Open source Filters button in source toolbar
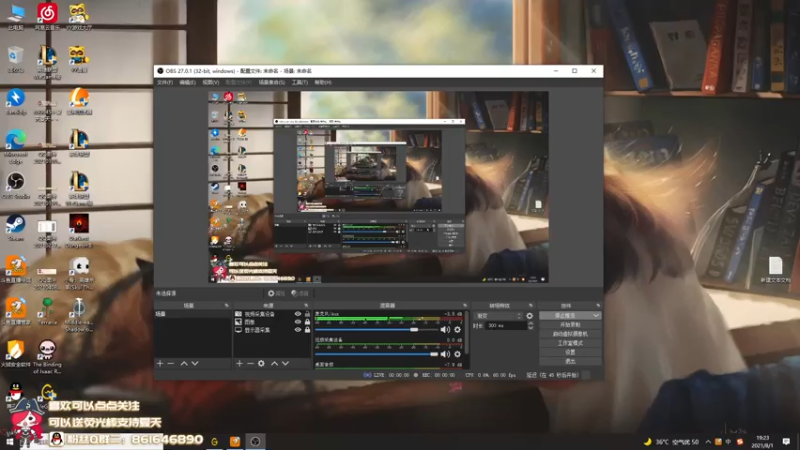 (x=300, y=293)
